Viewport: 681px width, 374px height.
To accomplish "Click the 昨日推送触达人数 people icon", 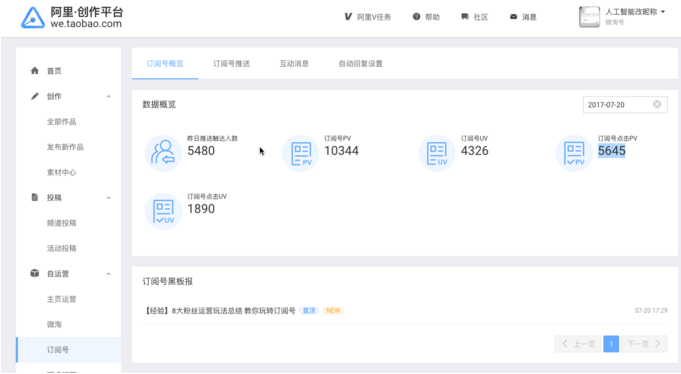I will (163, 153).
